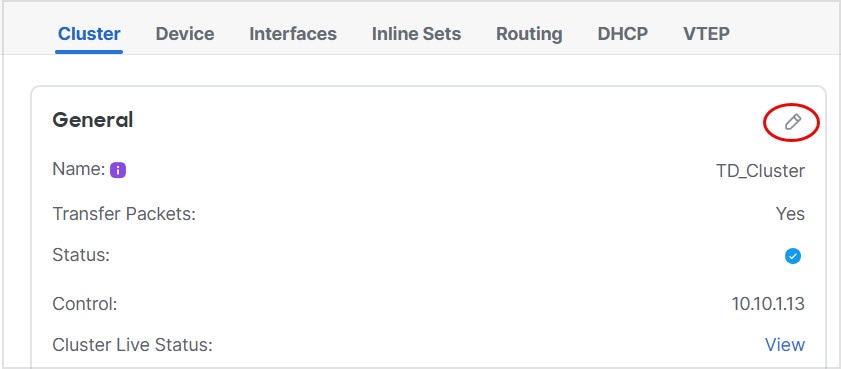Click the View link for Cluster Live Status

[785, 344]
